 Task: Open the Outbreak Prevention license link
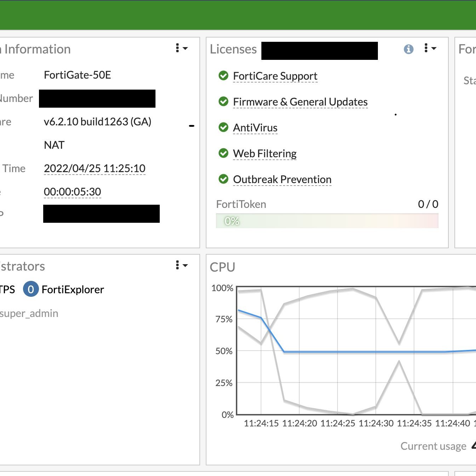(282, 180)
